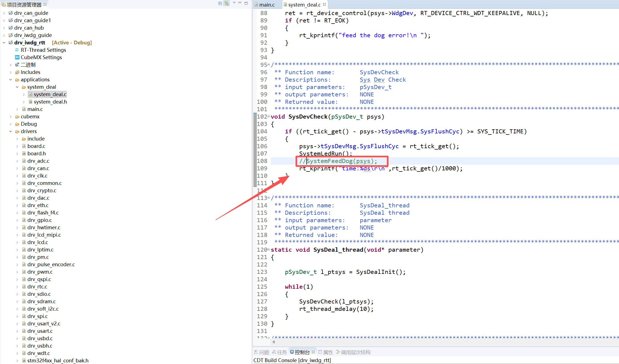Select drv_usart.c in the tree
The width and height of the screenshot is (619, 364).
40,331
